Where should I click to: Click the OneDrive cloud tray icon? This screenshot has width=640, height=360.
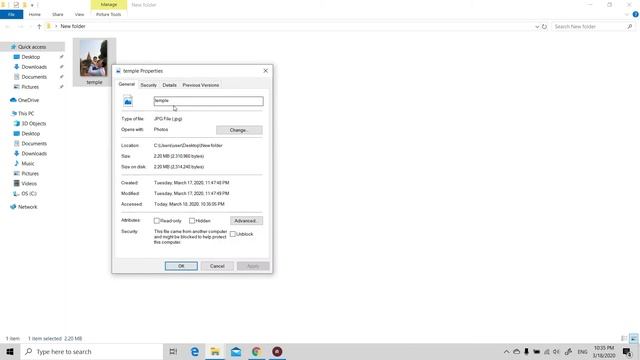pos(517,351)
